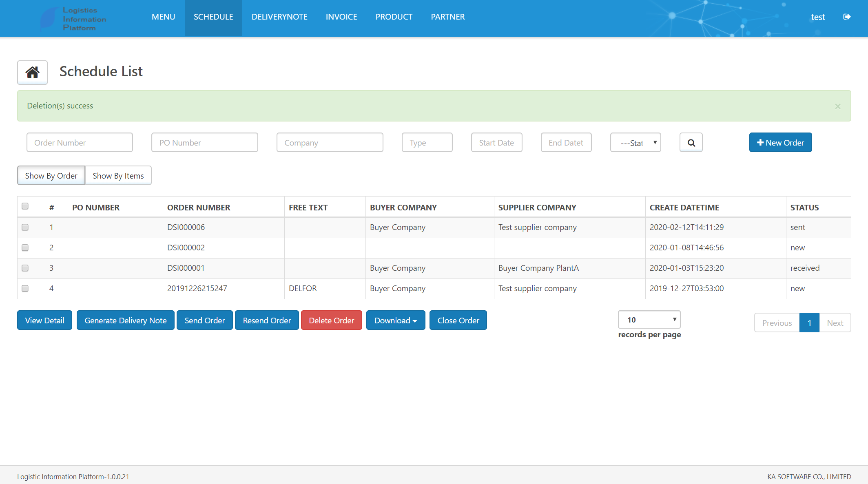The height and width of the screenshot is (484, 868).
Task: Click the home icon button
Action: coord(32,73)
